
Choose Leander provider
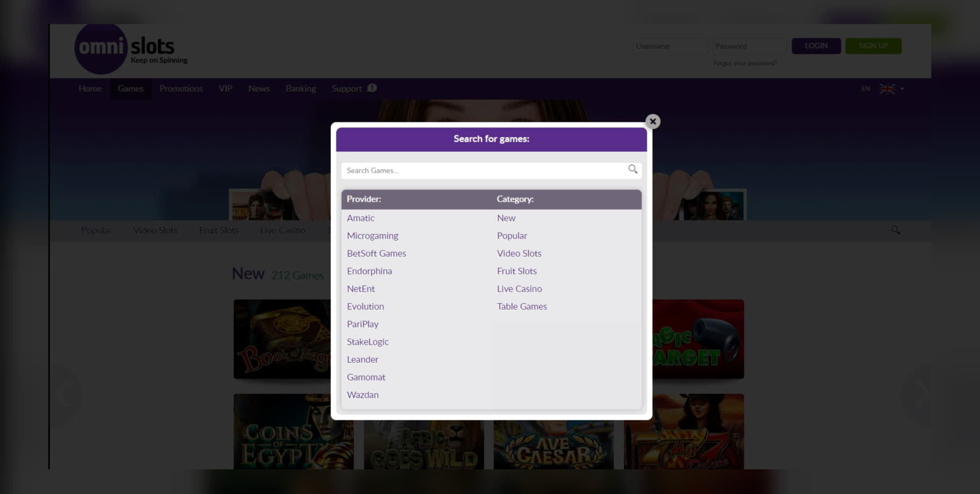click(x=362, y=360)
